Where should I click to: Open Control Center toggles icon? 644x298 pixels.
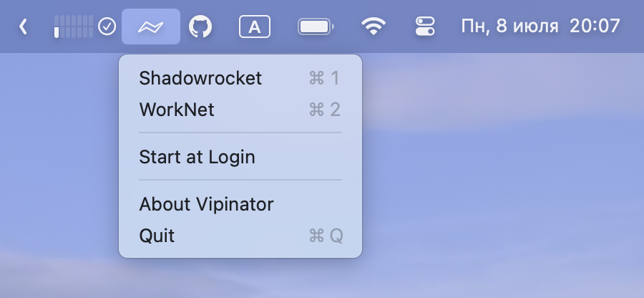(x=425, y=27)
